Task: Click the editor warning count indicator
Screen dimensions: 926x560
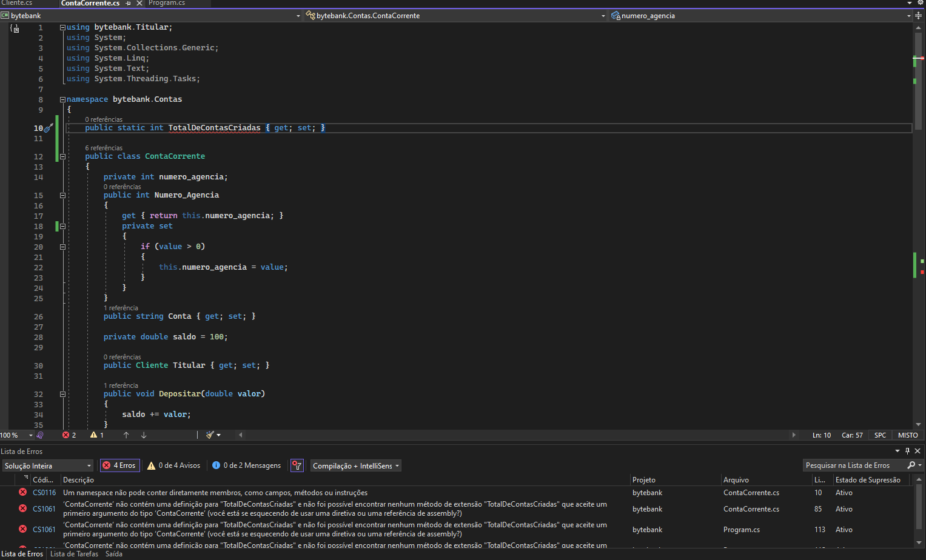Action: click(97, 435)
